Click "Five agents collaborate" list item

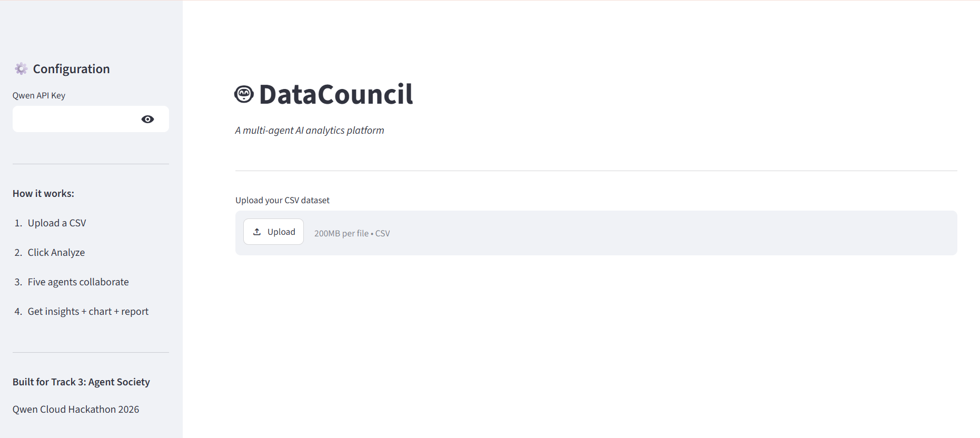pos(78,282)
